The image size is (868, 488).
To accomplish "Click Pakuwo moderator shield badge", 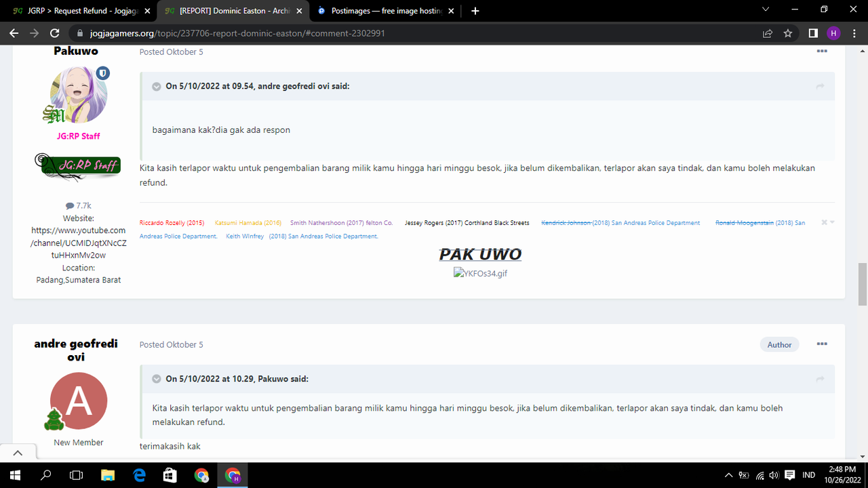I will pos(102,73).
